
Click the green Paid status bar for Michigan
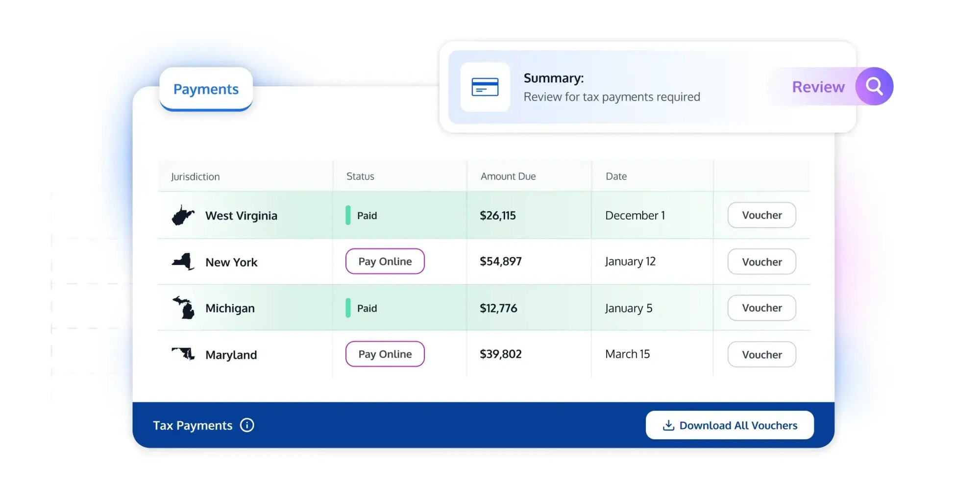click(348, 308)
